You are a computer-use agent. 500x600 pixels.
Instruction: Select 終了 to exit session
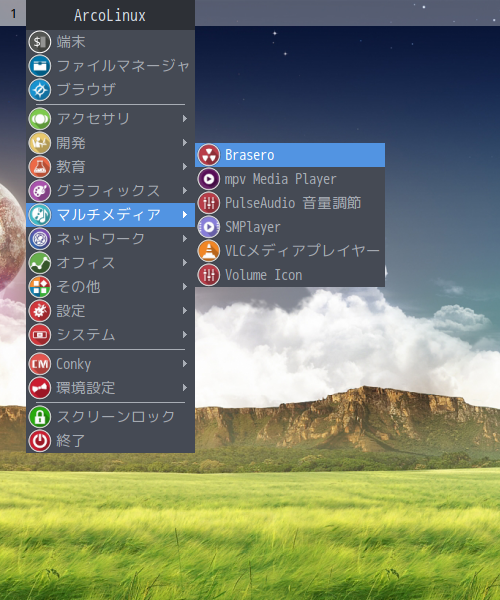coord(110,441)
